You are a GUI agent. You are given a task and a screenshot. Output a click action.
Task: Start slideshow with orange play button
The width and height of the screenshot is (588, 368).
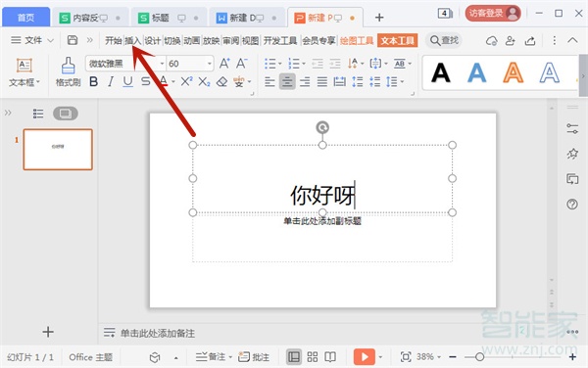click(x=365, y=357)
